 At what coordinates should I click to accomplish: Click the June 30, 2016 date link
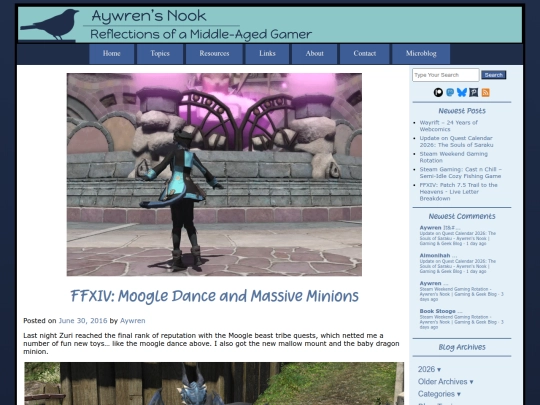click(83, 321)
